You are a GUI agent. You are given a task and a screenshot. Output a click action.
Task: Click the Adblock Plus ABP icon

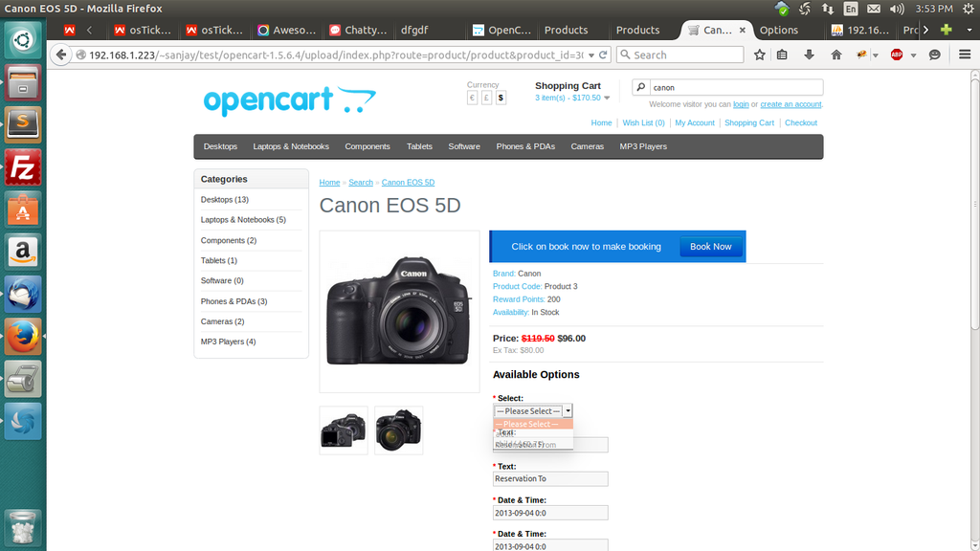(897, 55)
